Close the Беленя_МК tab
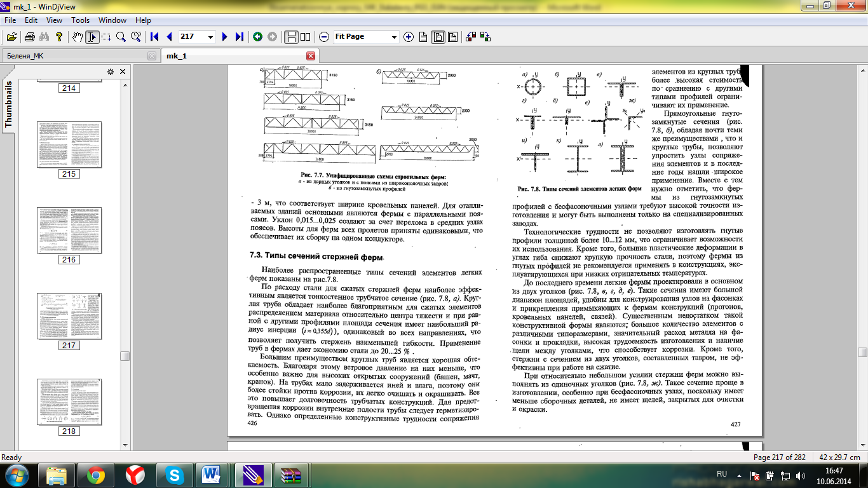868x488 pixels. coord(151,56)
